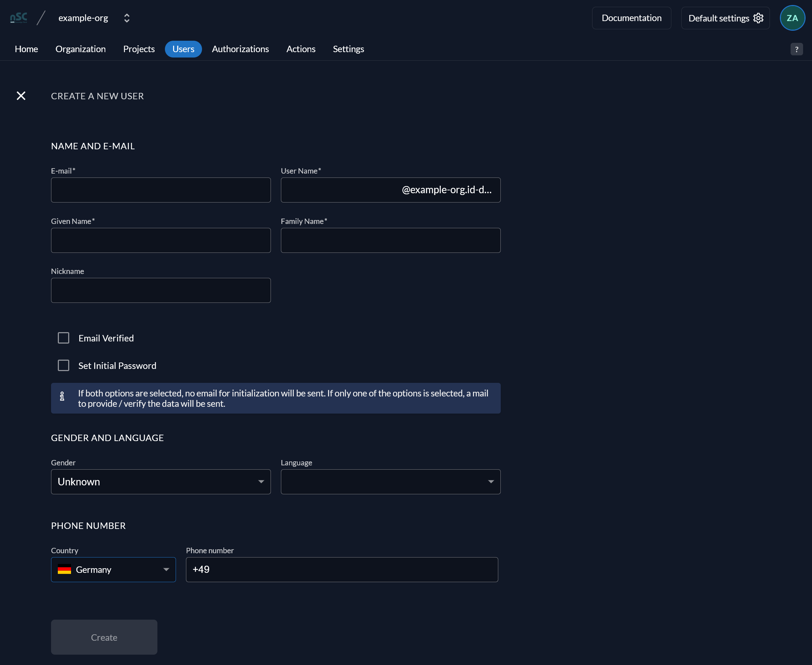The height and width of the screenshot is (665, 812).
Task: Open the ZA user avatar menu
Action: tap(792, 18)
